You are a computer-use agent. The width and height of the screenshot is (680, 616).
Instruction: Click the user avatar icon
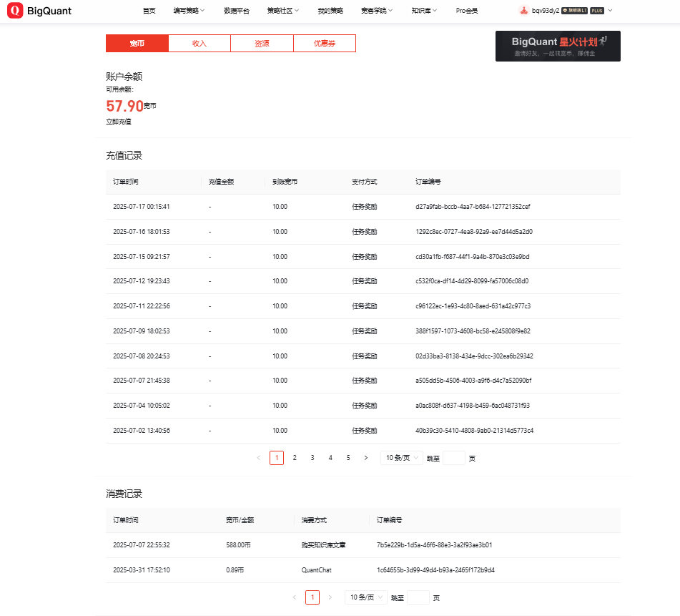(523, 11)
